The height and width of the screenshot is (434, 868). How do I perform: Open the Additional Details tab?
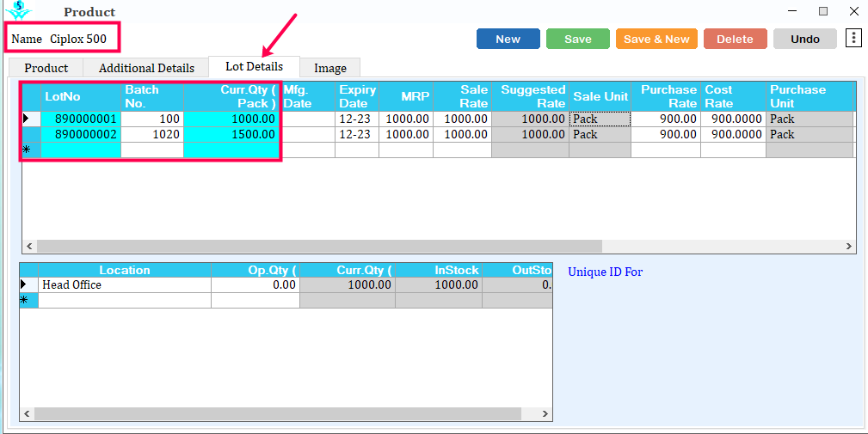pyautogui.click(x=146, y=68)
